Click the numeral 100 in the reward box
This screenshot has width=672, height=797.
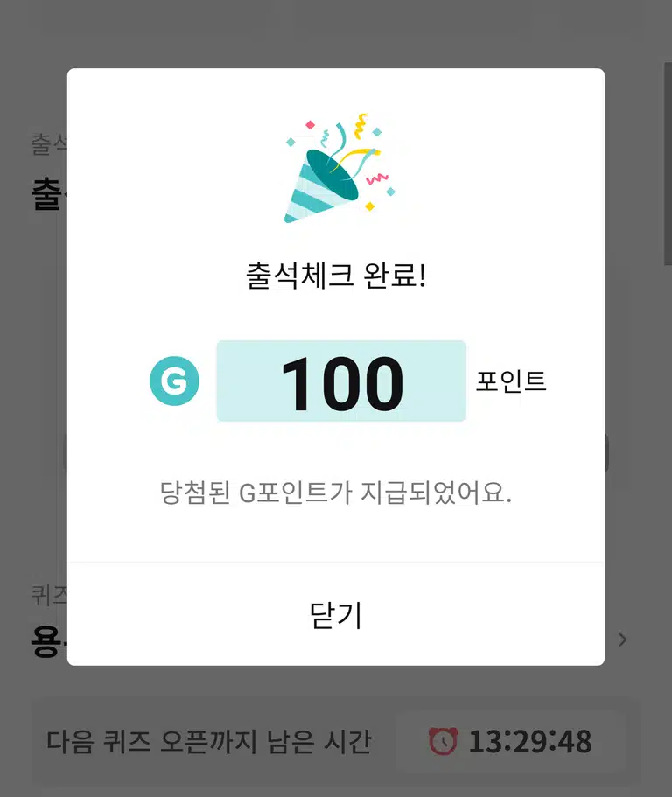342,382
